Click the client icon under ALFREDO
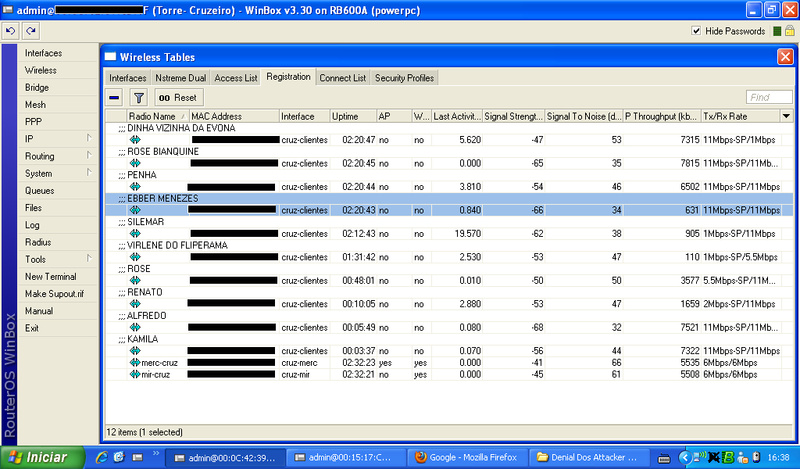 click(135, 328)
